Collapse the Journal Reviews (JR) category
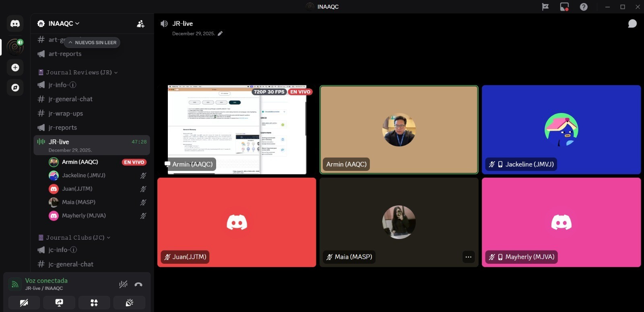The image size is (644, 312). click(x=78, y=72)
